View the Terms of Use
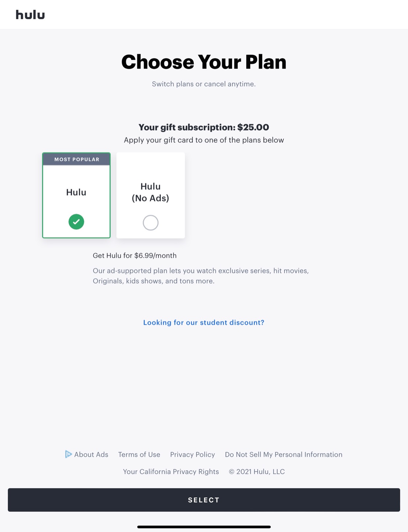This screenshot has height=532, width=408. [x=139, y=454]
